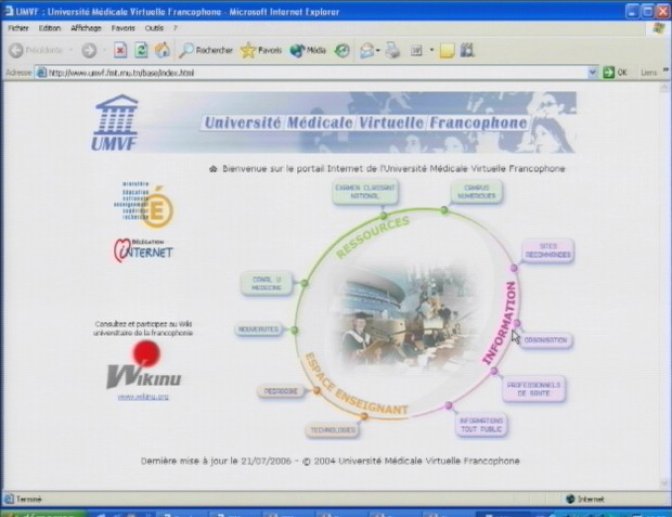Click the Edit page icon
The width and height of the screenshot is (672, 517).
pyautogui.click(x=417, y=51)
